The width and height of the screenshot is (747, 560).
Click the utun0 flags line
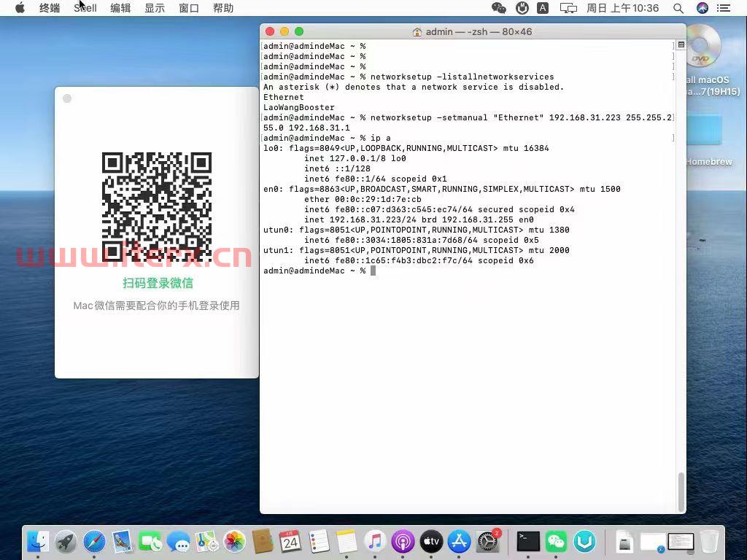417,230
